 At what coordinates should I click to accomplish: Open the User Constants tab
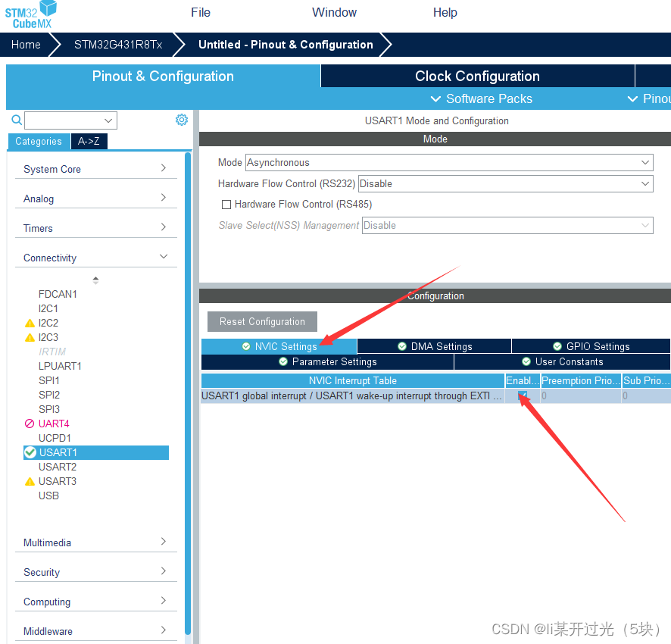[562, 362]
